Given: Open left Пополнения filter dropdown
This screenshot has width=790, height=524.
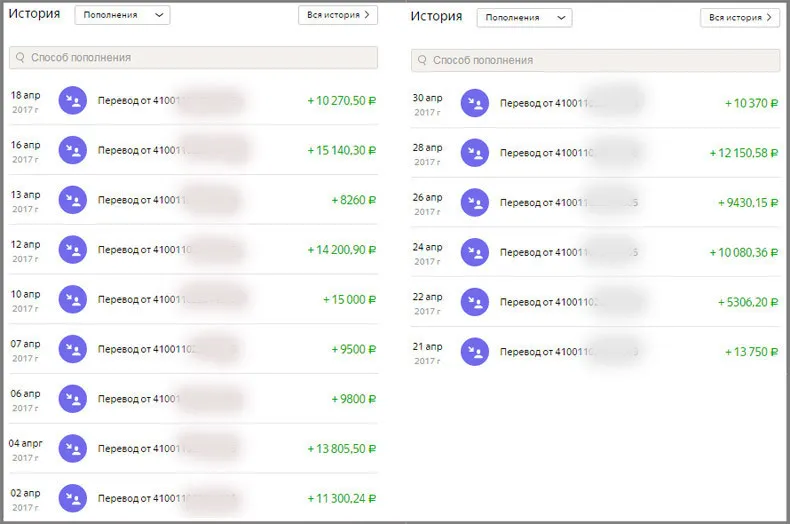Looking at the screenshot, I should (122, 15).
